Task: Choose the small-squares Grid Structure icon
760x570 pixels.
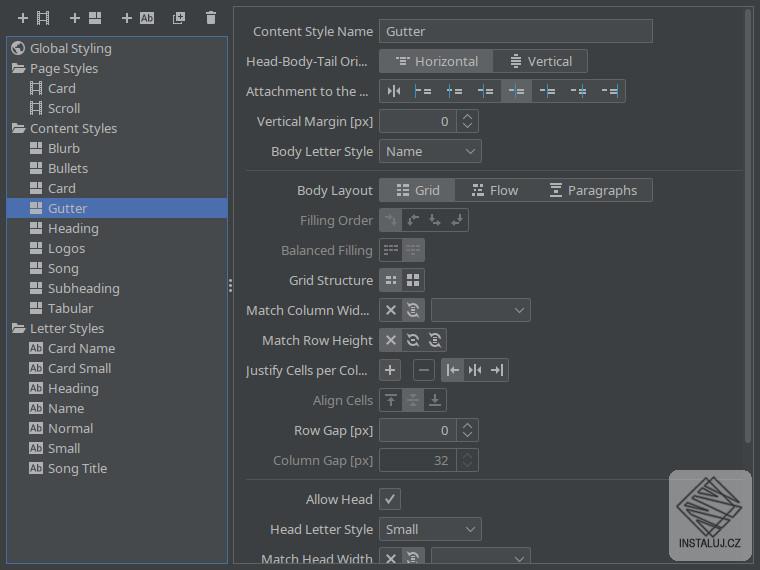Action: (391, 280)
